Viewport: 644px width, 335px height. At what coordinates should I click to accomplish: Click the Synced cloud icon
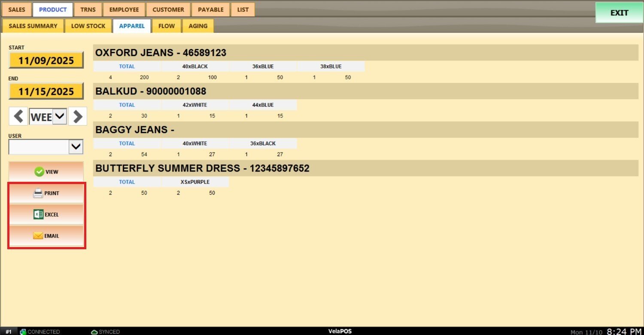coord(94,332)
